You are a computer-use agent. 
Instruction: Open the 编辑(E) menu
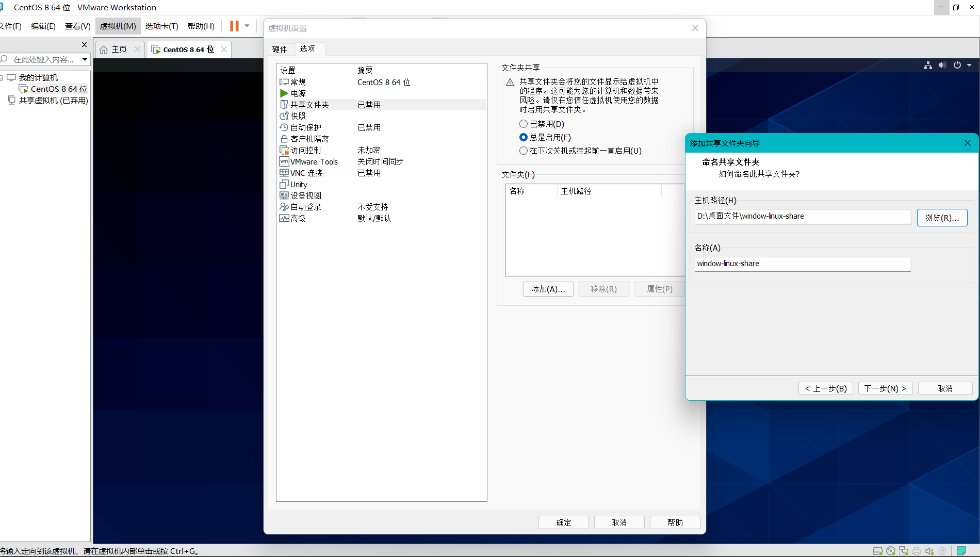click(x=43, y=26)
